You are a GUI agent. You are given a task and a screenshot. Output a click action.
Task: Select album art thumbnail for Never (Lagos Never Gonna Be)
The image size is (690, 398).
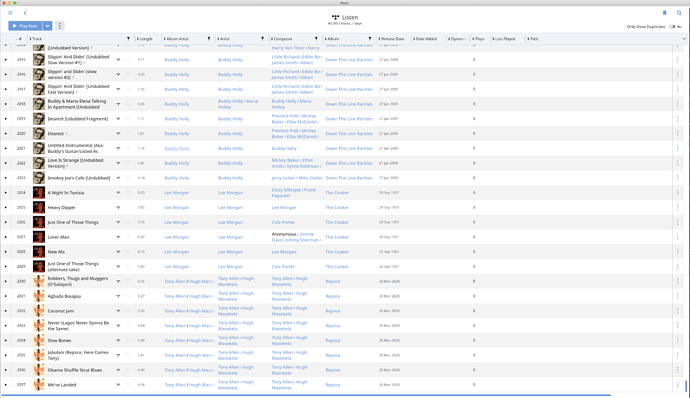click(x=39, y=326)
